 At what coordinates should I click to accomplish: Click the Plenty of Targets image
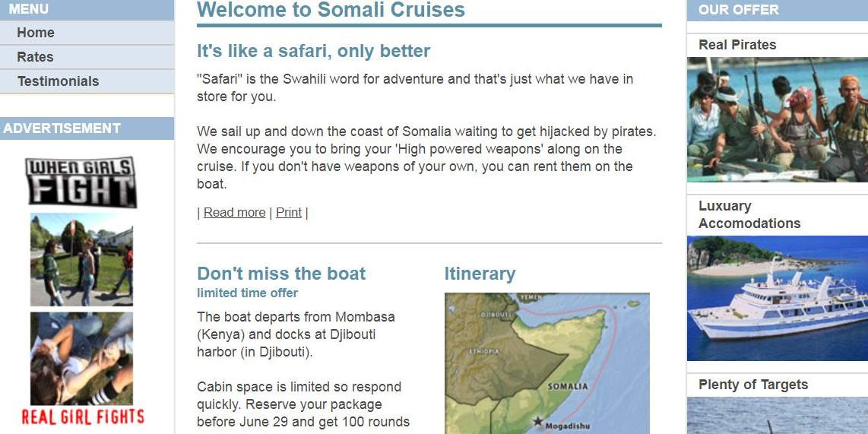[777, 416]
